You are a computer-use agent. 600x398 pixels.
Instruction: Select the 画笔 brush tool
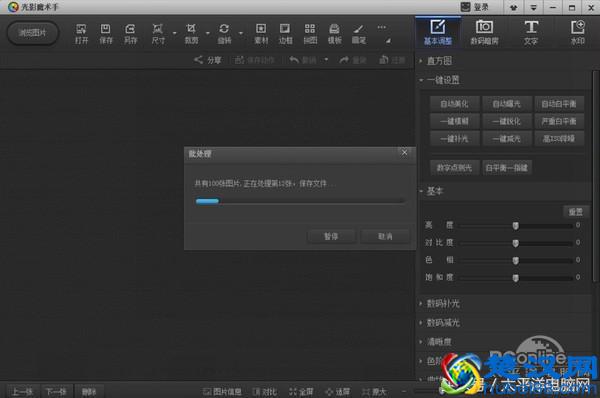point(359,29)
